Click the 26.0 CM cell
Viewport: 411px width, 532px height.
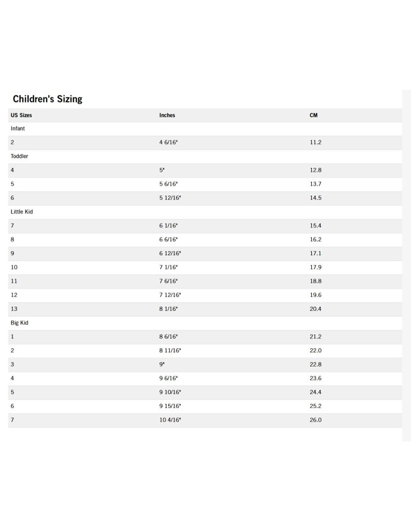pos(316,420)
